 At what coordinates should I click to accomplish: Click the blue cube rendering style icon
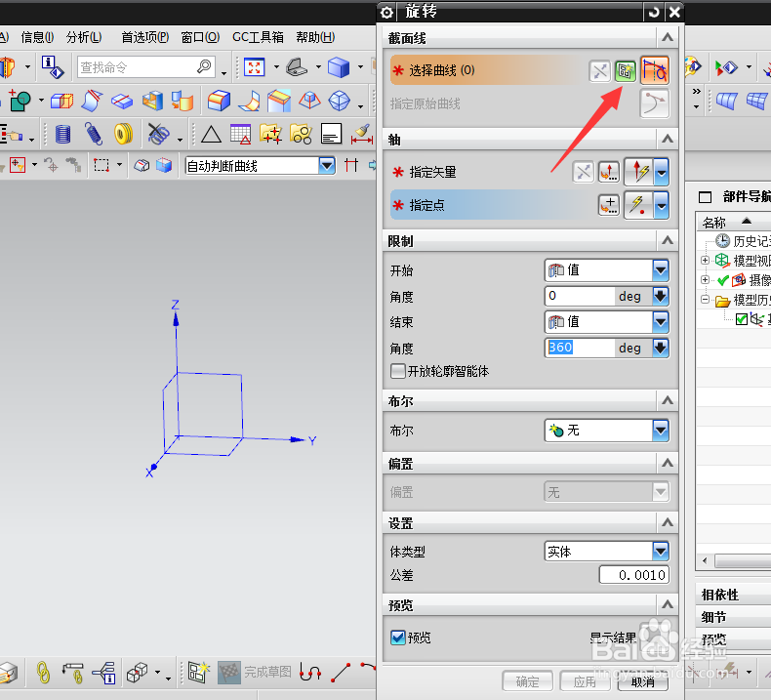pos(339,67)
